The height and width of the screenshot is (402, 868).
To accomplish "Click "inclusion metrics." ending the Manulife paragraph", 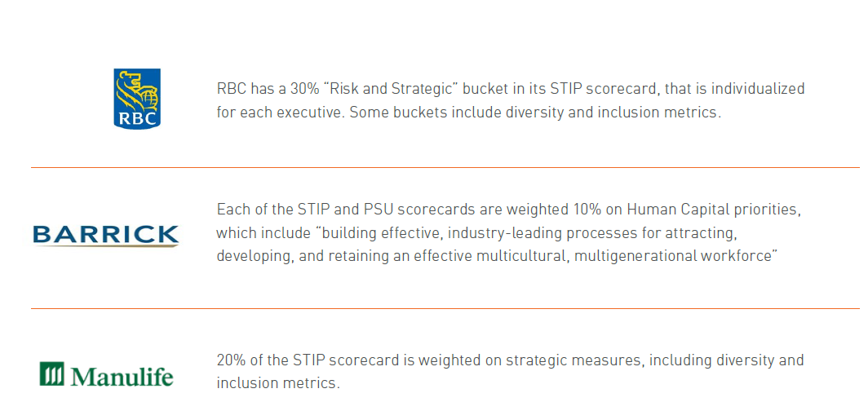I will point(278,382).
